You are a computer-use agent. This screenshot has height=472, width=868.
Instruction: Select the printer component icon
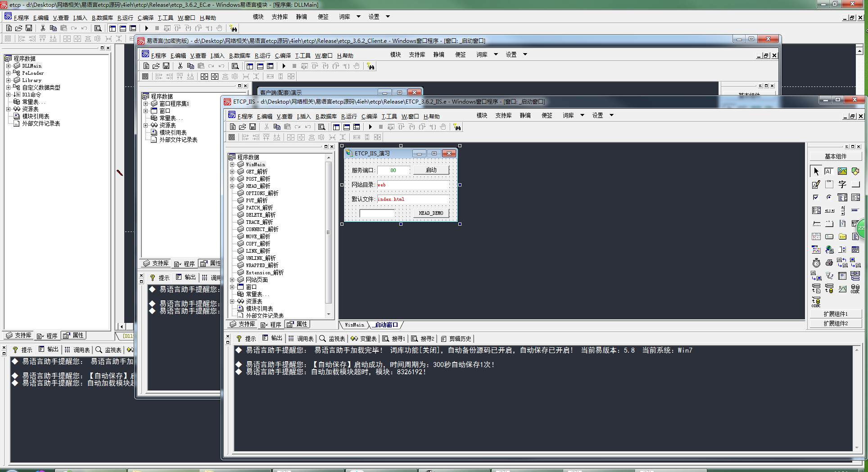click(x=829, y=263)
